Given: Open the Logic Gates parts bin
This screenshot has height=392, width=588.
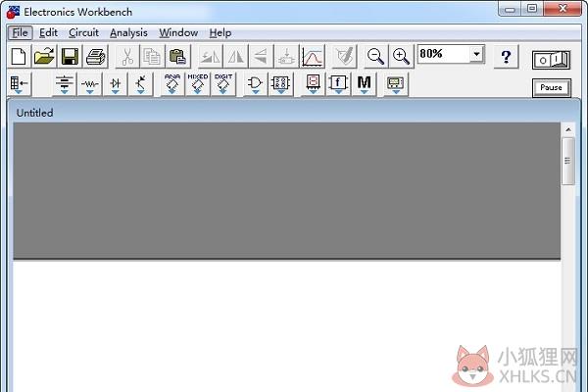Looking at the screenshot, I should tap(256, 84).
